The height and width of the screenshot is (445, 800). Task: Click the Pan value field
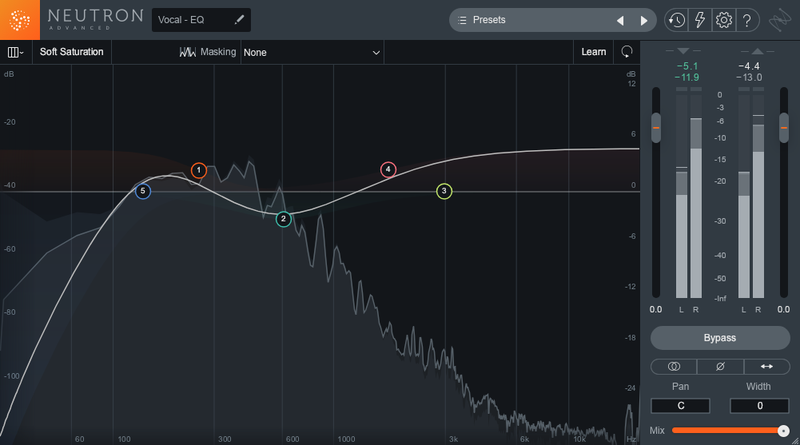coord(680,406)
